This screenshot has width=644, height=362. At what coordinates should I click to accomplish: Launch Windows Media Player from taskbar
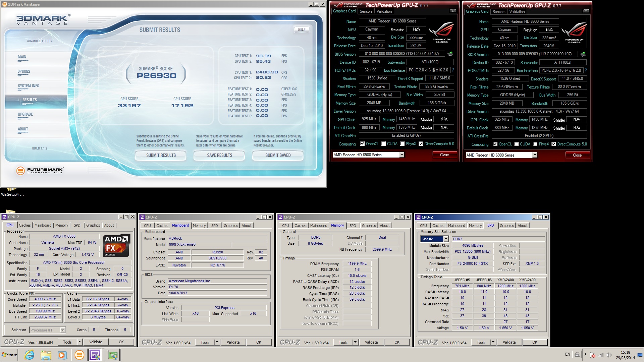[62, 355]
